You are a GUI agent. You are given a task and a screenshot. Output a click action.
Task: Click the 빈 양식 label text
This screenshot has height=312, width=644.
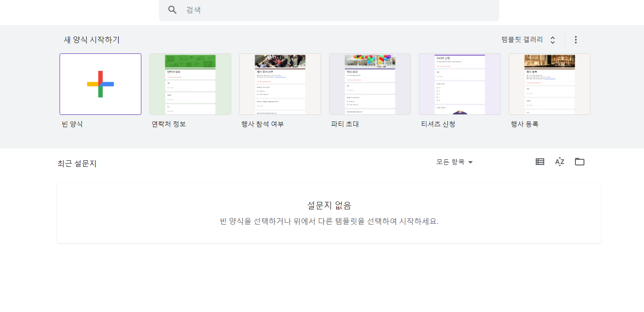tap(72, 124)
